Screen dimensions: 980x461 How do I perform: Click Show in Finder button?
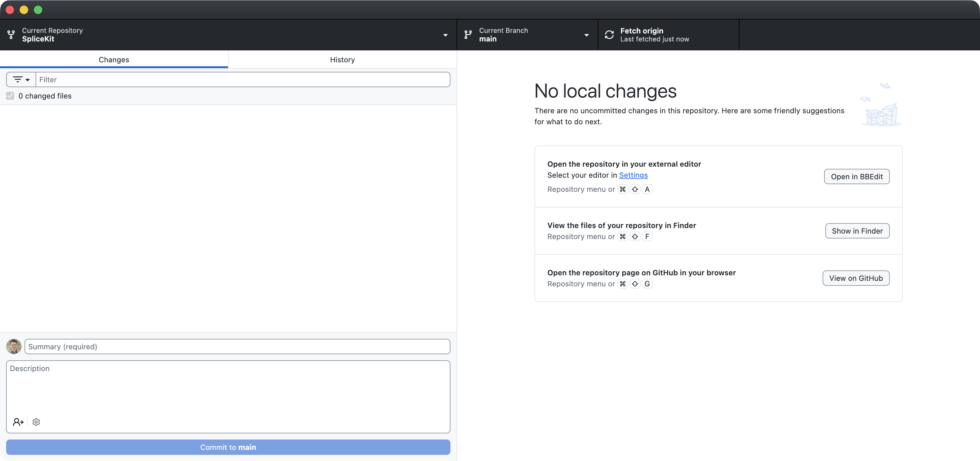[857, 231]
